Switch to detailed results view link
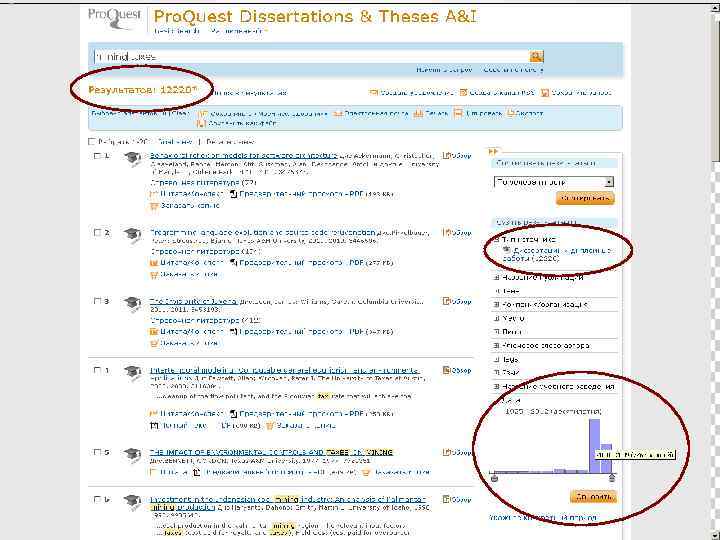This screenshot has width=720, height=540. pos(230,142)
